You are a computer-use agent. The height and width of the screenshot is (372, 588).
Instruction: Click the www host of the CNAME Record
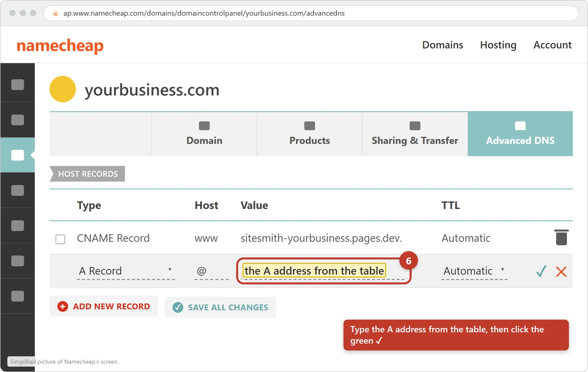[206, 239]
